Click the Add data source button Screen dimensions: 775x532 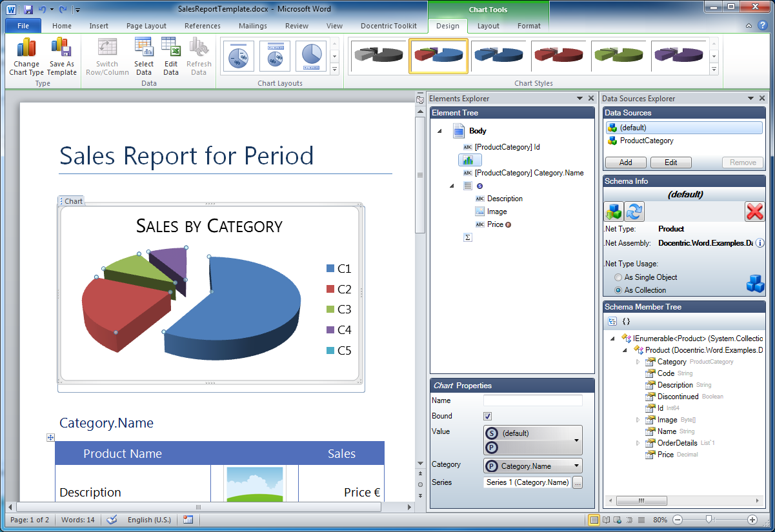pyautogui.click(x=625, y=163)
